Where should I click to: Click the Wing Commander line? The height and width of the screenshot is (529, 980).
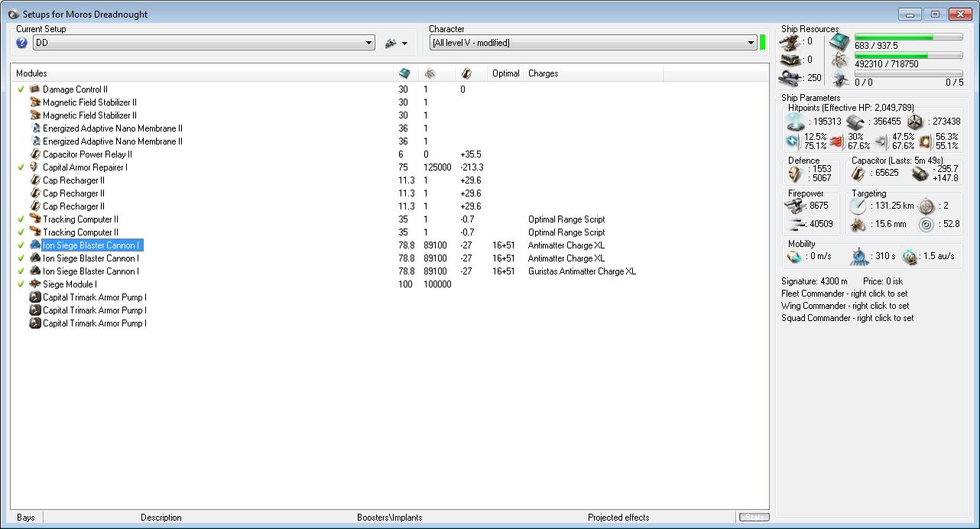(845, 306)
